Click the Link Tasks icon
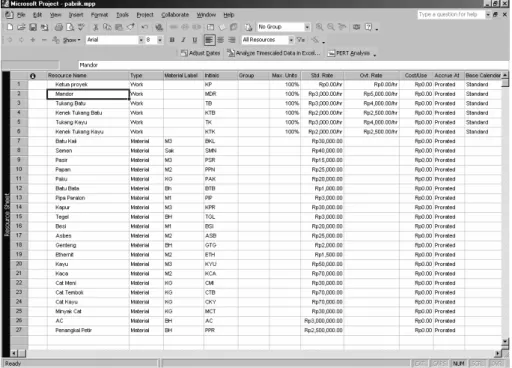This screenshot has width=512, height=368. click(x=173, y=27)
